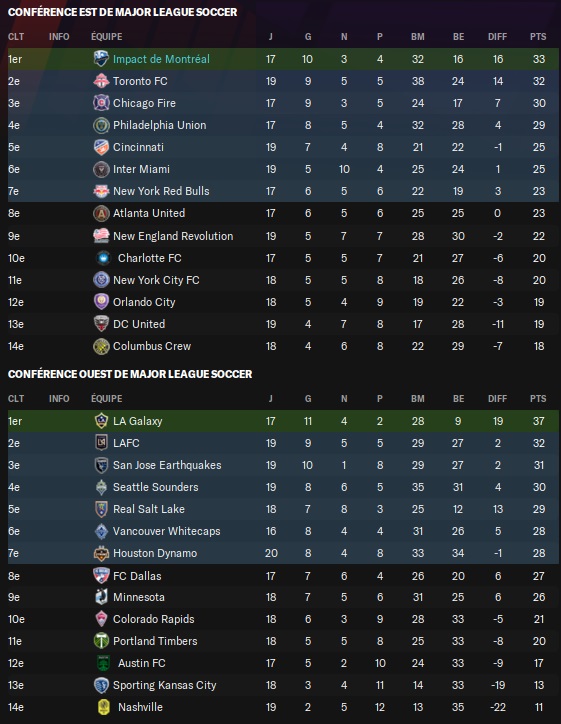This screenshot has width=561, height=724.
Task: Click the Impact de Montréal club crest
Action: (101, 59)
